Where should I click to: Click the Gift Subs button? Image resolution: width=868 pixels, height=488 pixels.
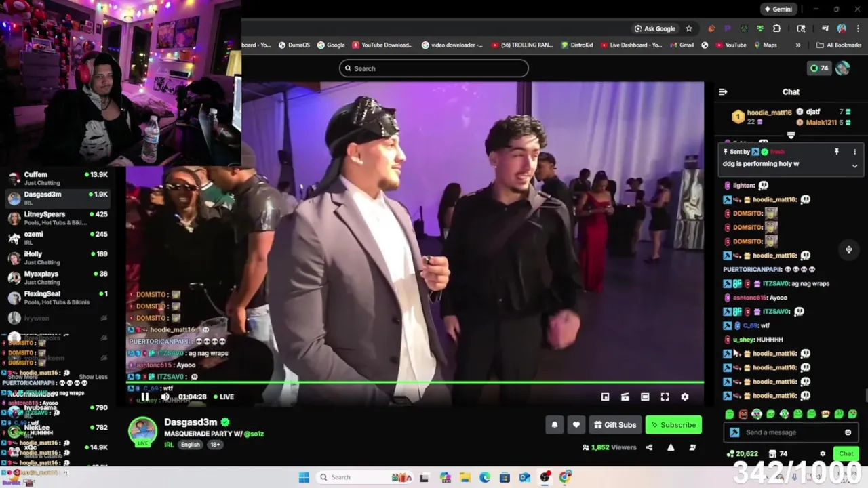coord(615,425)
